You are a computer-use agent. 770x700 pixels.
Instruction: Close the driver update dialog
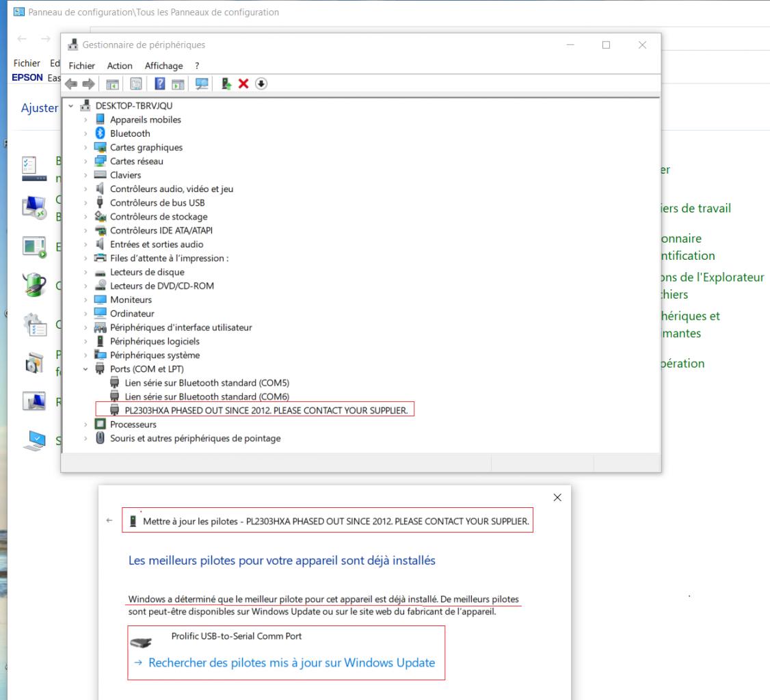coord(557,497)
